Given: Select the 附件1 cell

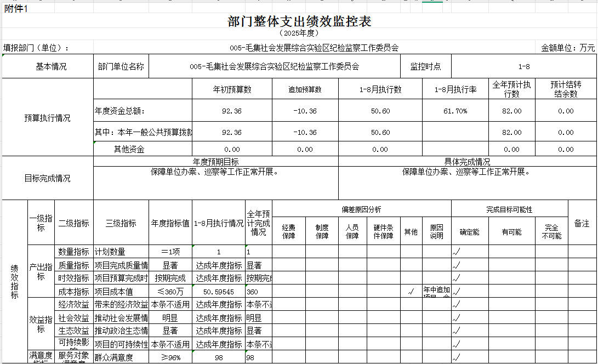Looking at the screenshot, I should pyautogui.click(x=15, y=8).
